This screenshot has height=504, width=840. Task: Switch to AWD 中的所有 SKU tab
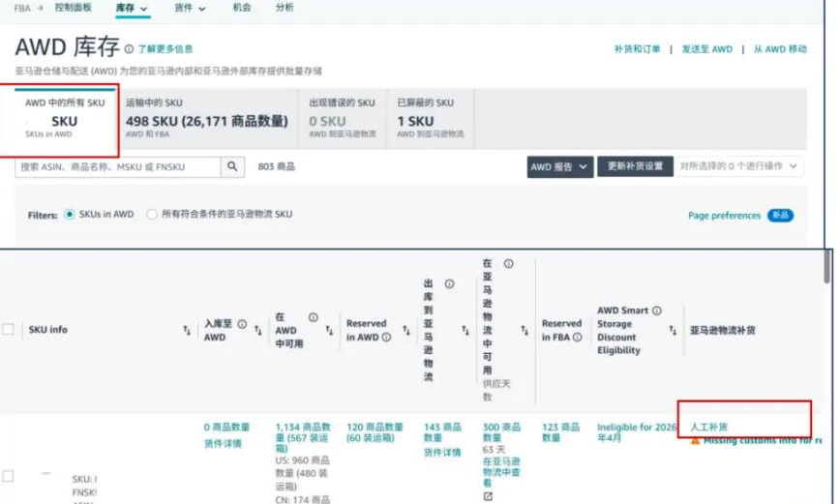[x=65, y=119]
